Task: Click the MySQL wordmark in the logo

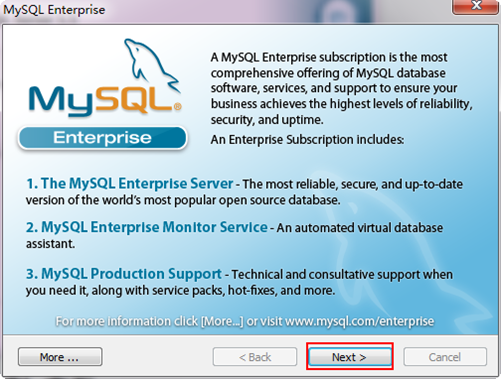Action: (x=102, y=100)
